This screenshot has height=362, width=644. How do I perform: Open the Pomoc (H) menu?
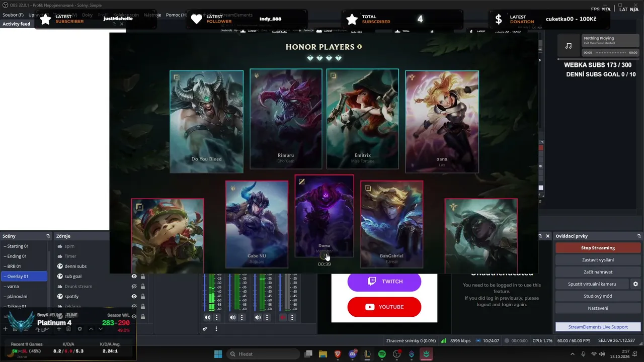coord(177,15)
